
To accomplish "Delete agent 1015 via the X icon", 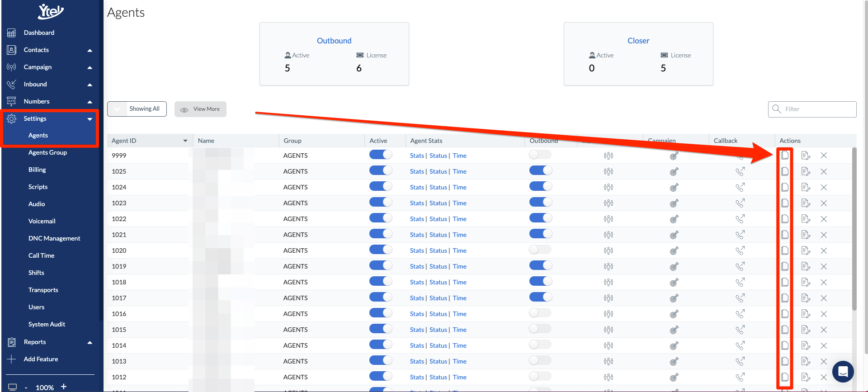I will [x=824, y=330].
